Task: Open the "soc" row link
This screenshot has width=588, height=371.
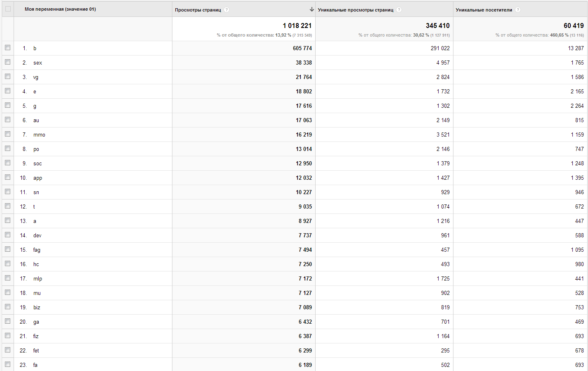Action: 37,164
